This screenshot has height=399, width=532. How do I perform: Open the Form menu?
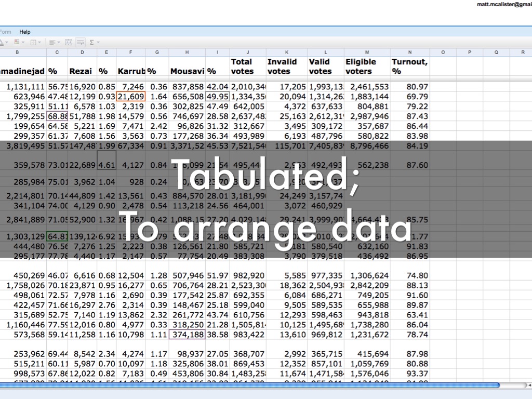click(x=5, y=32)
